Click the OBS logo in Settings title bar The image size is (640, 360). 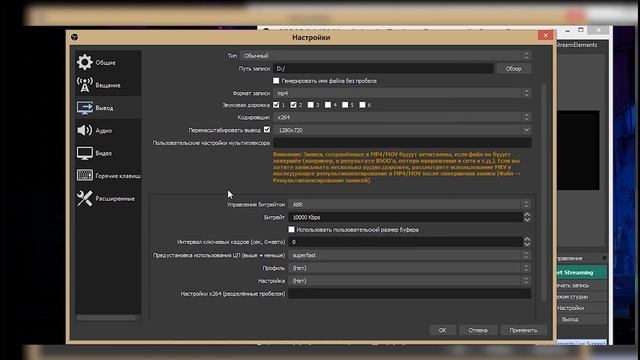pyautogui.click(x=75, y=37)
